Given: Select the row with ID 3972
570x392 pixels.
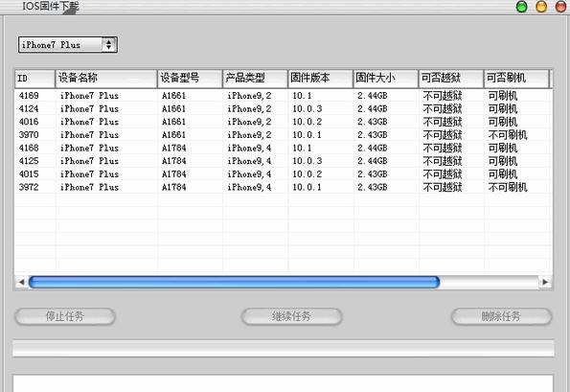Looking at the screenshot, I should click(284, 187).
